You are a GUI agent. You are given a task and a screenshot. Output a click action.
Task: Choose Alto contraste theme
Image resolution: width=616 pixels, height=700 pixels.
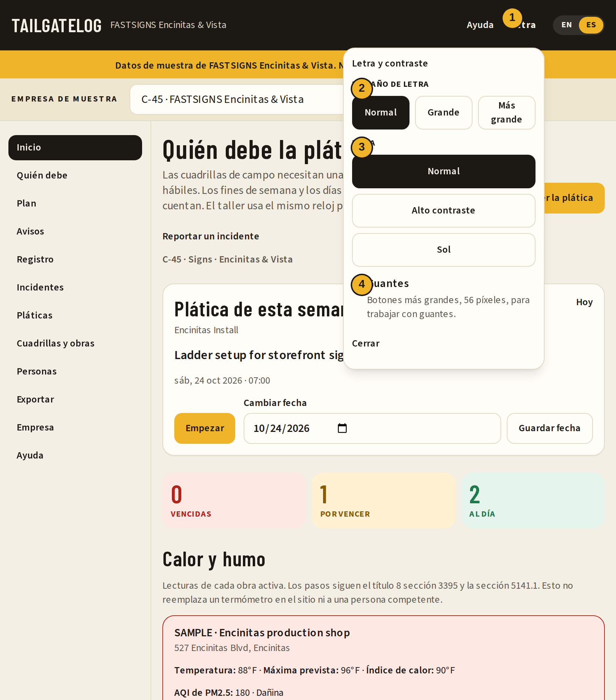(x=443, y=210)
